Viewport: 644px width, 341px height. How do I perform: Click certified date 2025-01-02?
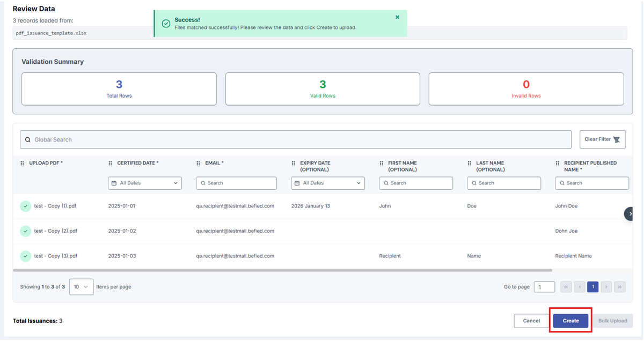(122, 231)
